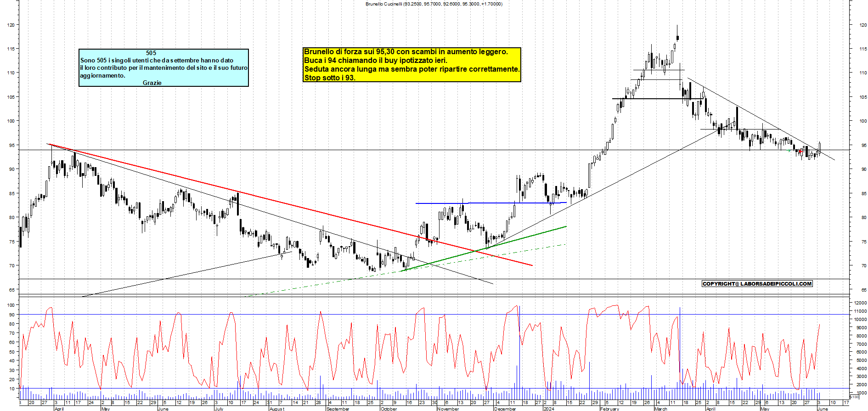Click 'Sono 505 i singoli utenti' line
This screenshot has width=868, height=411.
click(157, 60)
